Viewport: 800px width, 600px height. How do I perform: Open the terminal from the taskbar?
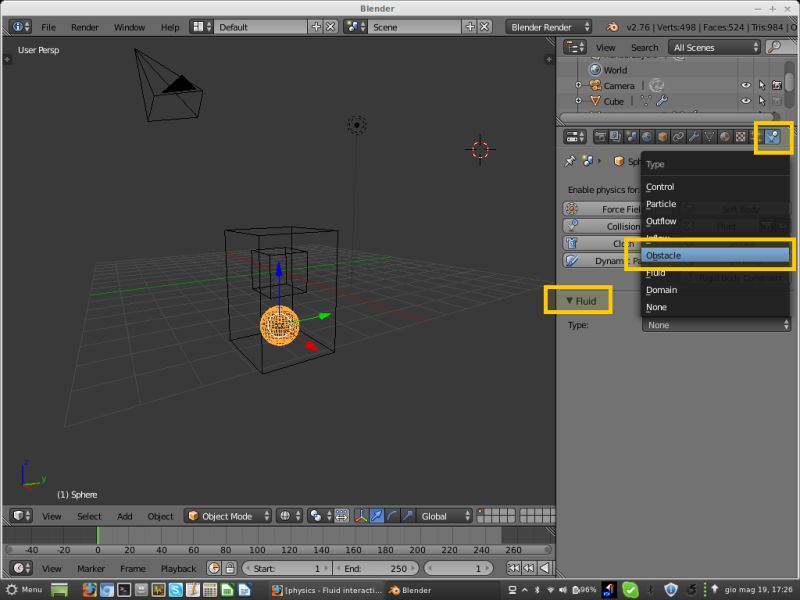click(x=124, y=590)
